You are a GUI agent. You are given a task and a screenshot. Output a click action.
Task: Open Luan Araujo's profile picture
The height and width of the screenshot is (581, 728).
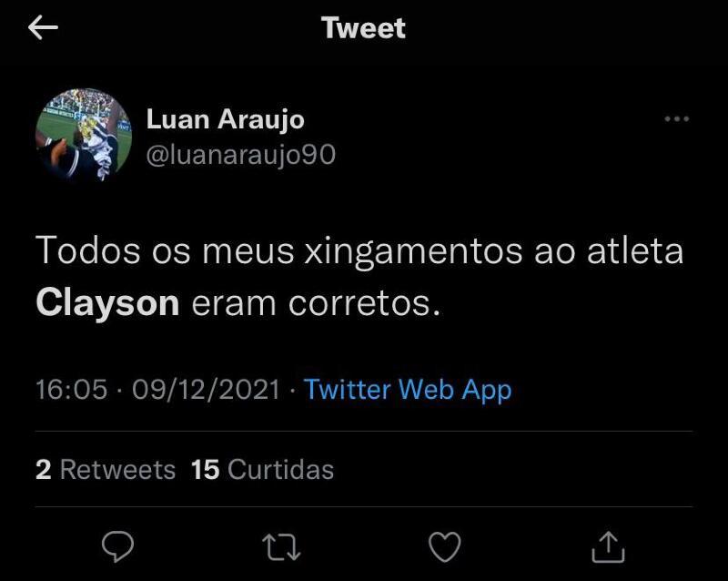tap(84, 136)
